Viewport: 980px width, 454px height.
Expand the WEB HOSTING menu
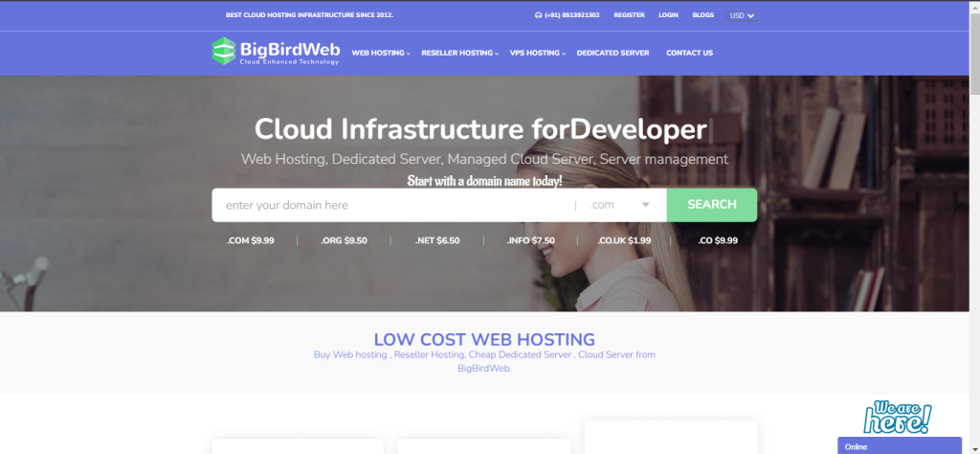pyautogui.click(x=381, y=53)
